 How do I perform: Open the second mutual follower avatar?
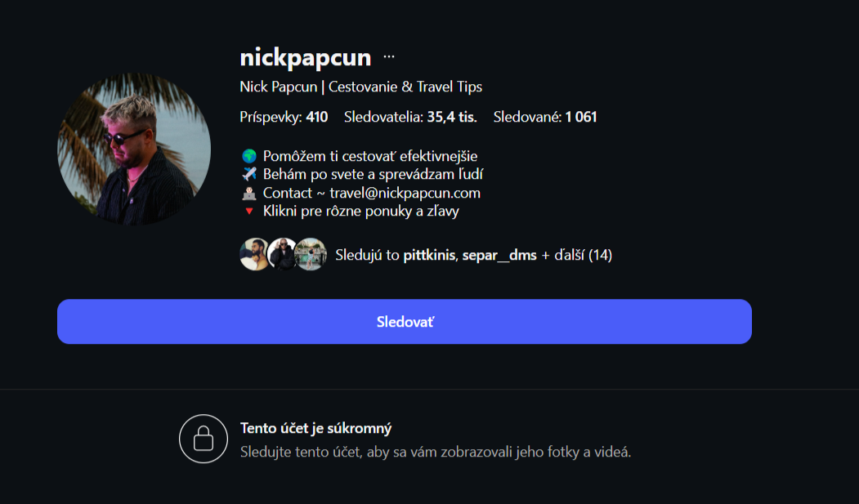(x=282, y=255)
